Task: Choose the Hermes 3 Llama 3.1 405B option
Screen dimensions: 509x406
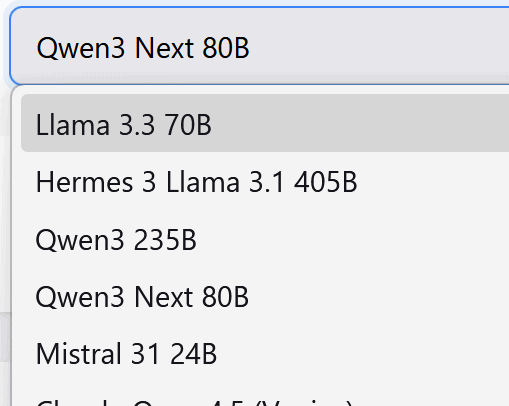Action: (x=265, y=182)
